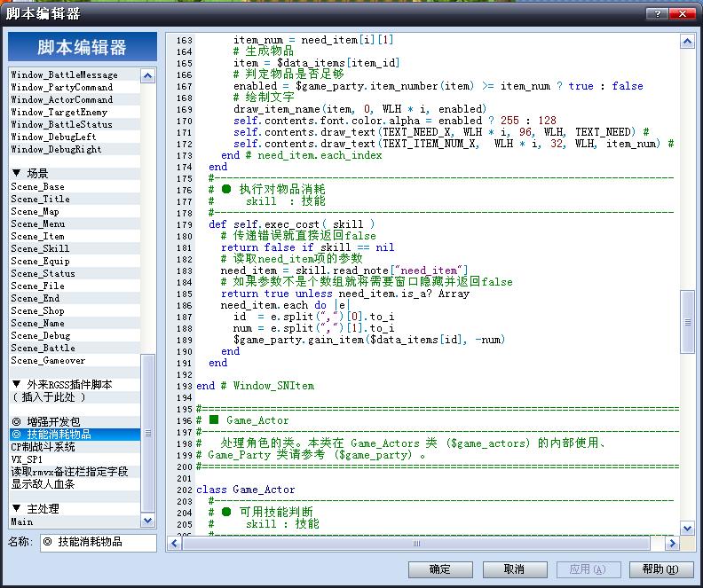Close the script editor window

coord(682,13)
